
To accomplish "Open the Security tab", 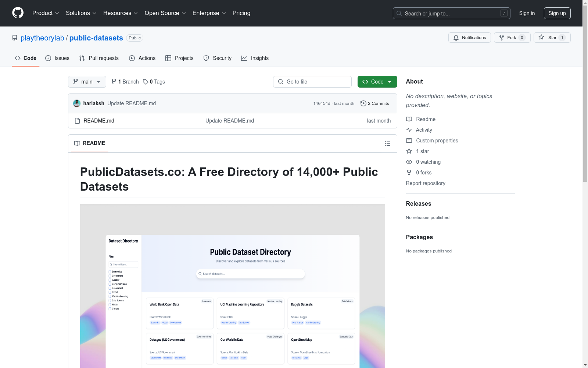I will pos(218,58).
